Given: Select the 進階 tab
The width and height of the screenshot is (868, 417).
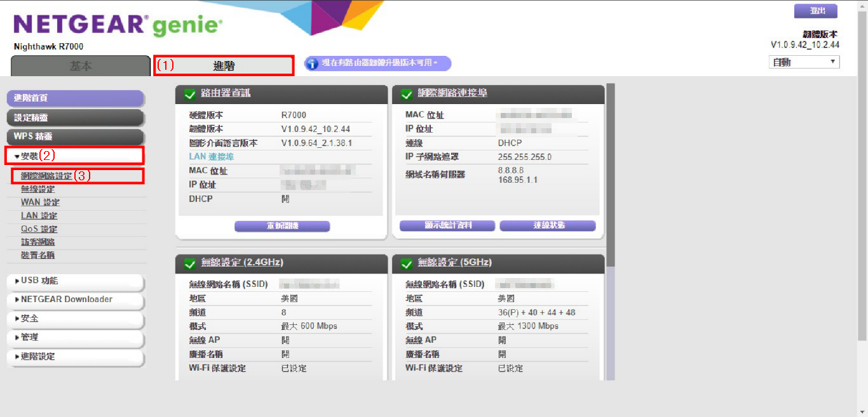Looking at the screenshot, I should coord(224,66).
